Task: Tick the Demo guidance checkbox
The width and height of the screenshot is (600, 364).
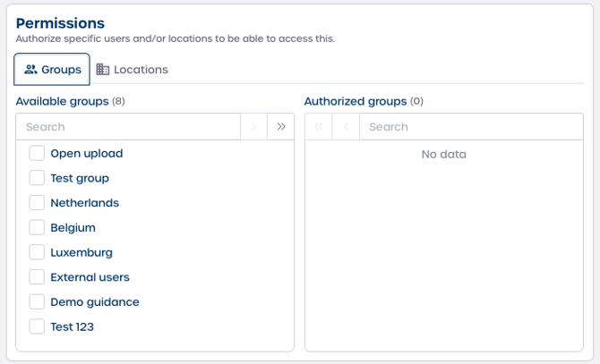Action: 37,302
